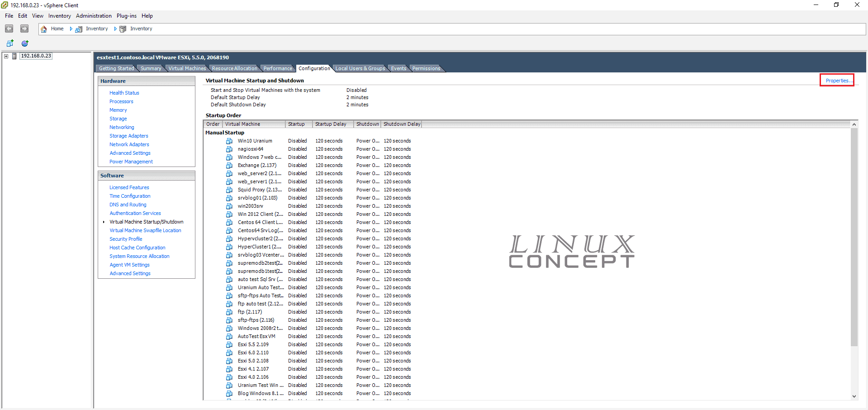
Task: Open the Processors hardware link
Action: tap(121, 101)
